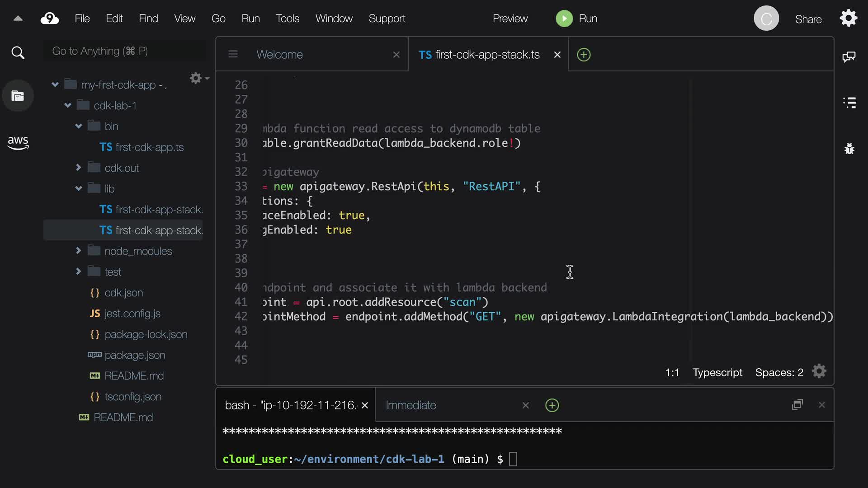Open editor settings gear in status bar
The height and width of the screenshot is (488, 868).
pos(819,371)
